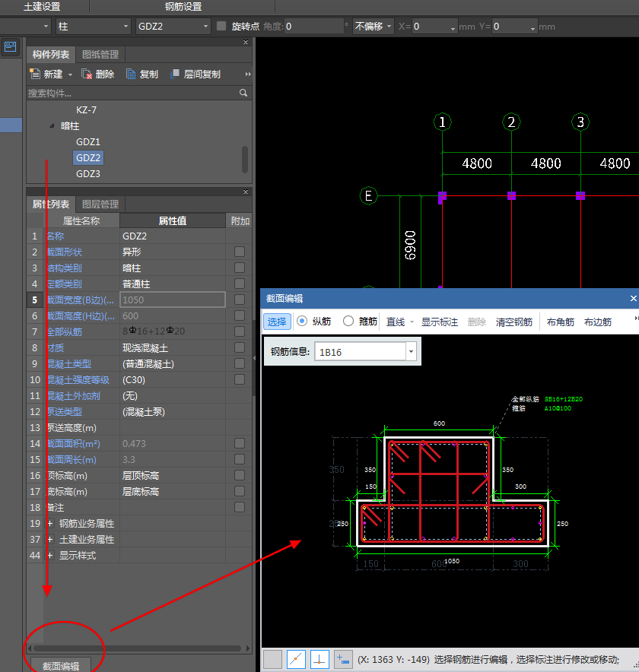Click the 清空钢筋 button

tap(514, 322)
